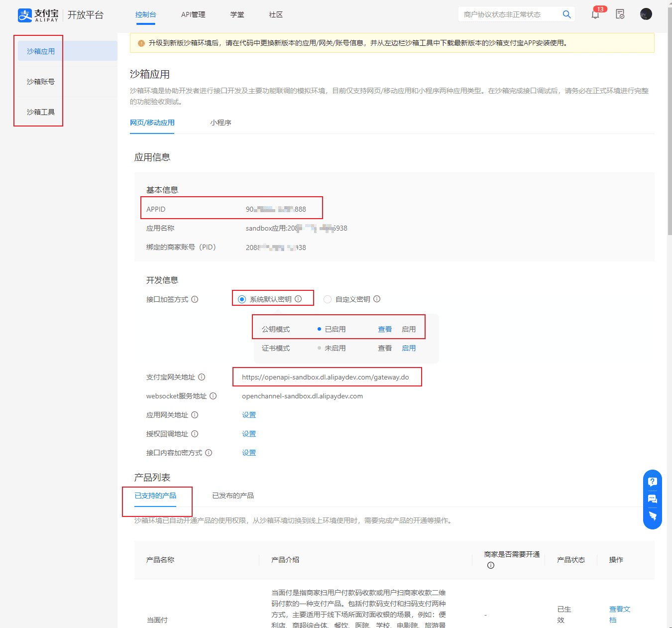This screenshot has width=672, height=628.
Task: Click the search magnifier icon
Action: 566,14
